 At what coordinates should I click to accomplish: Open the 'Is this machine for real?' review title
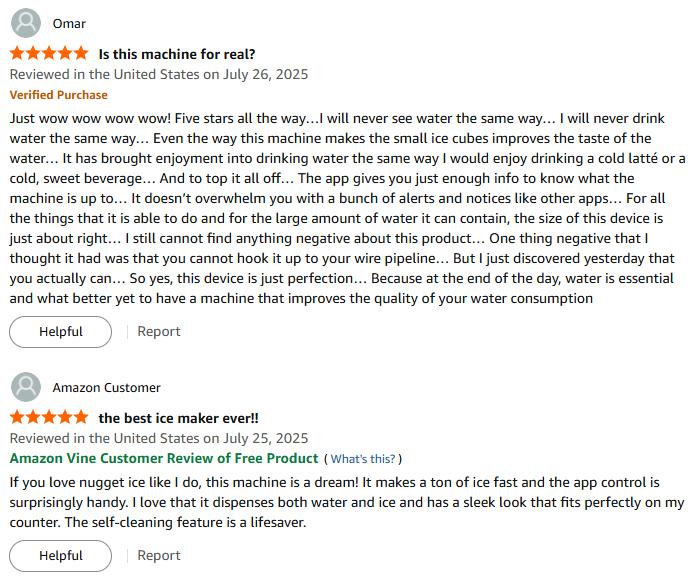(177, 54)
